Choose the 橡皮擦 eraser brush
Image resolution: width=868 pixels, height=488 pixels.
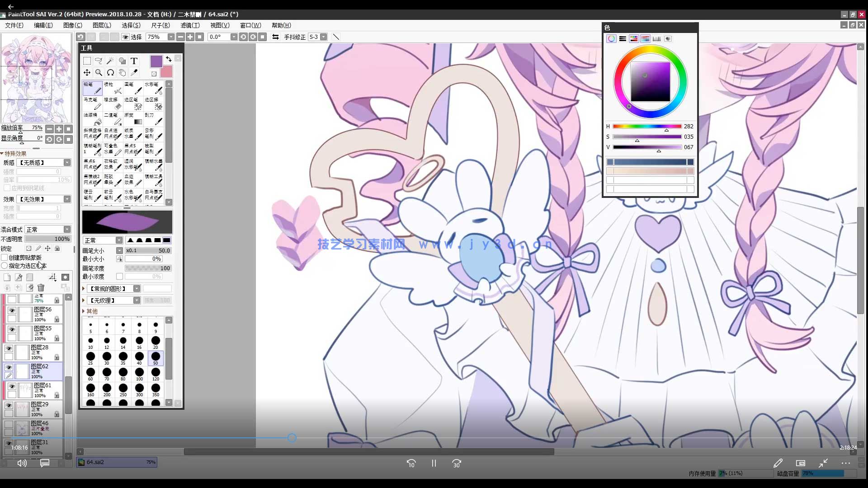tap(113, 103)
